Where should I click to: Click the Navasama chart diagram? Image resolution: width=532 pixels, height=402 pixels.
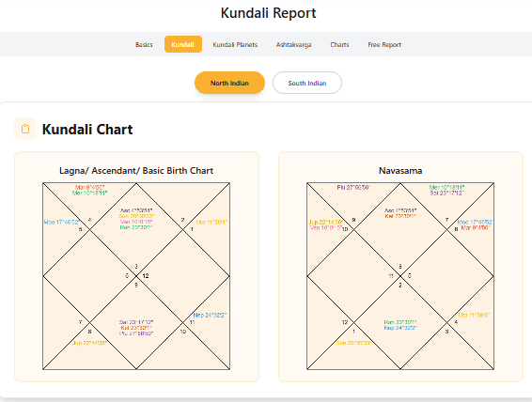400,276
